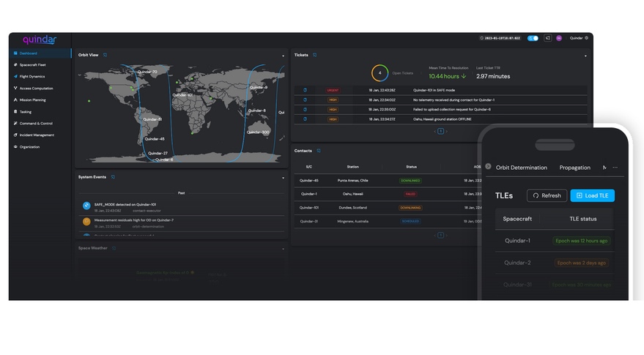Click the SCHEDULED status badge
Viewport: 644px width, 355px height.
[x=410, y=221]
